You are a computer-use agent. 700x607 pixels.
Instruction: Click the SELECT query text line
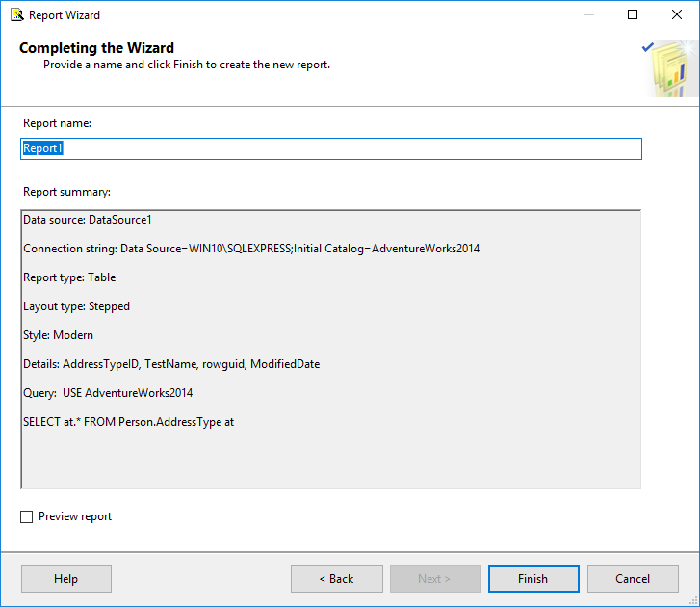[x=128, y=422]
